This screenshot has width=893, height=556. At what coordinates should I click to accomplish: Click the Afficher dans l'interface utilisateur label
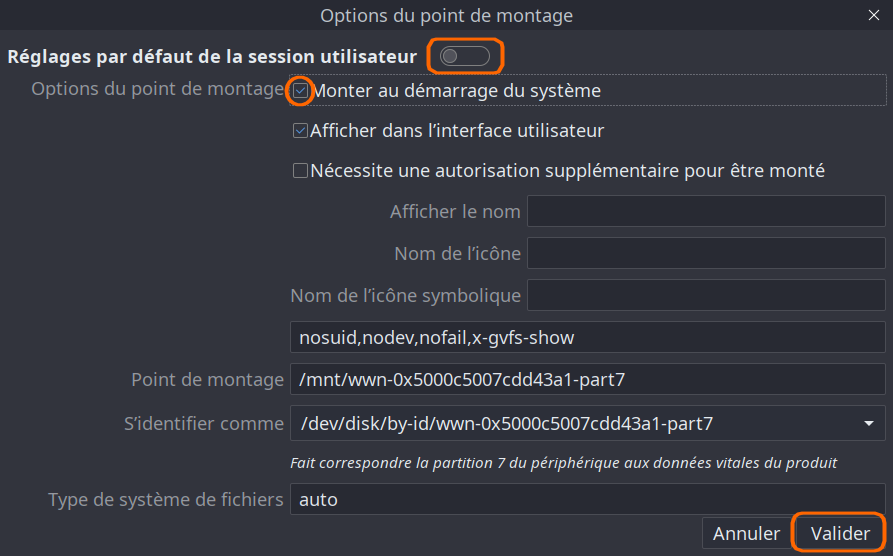[x=457, y=131]
